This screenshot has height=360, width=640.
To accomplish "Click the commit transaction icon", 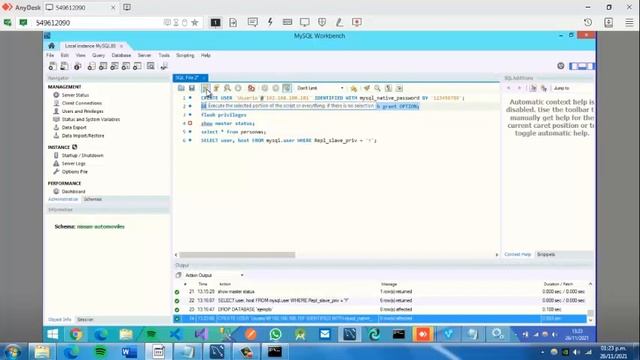I will point(265,88).
